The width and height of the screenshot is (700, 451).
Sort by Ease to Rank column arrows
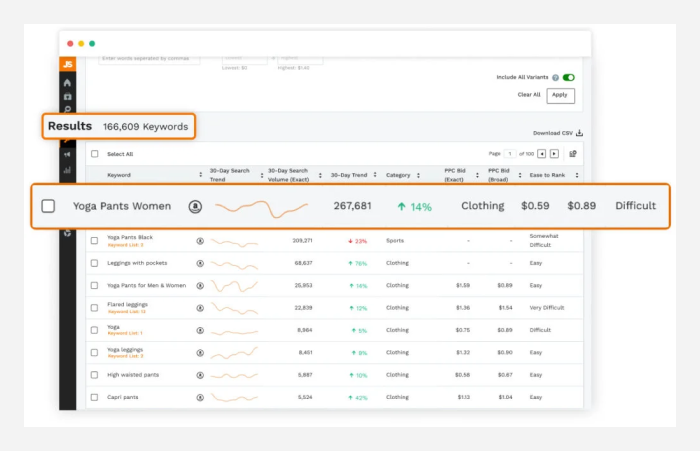[x=577, y=175]
